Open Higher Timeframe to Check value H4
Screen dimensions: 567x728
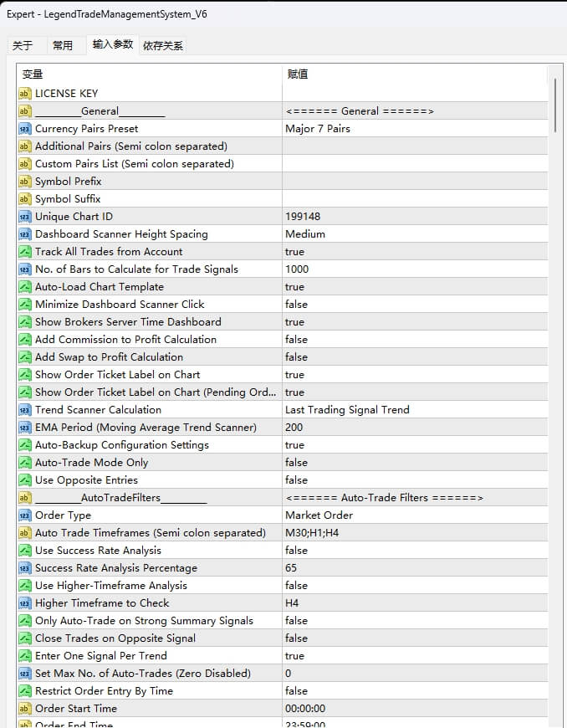coord(415,603)
